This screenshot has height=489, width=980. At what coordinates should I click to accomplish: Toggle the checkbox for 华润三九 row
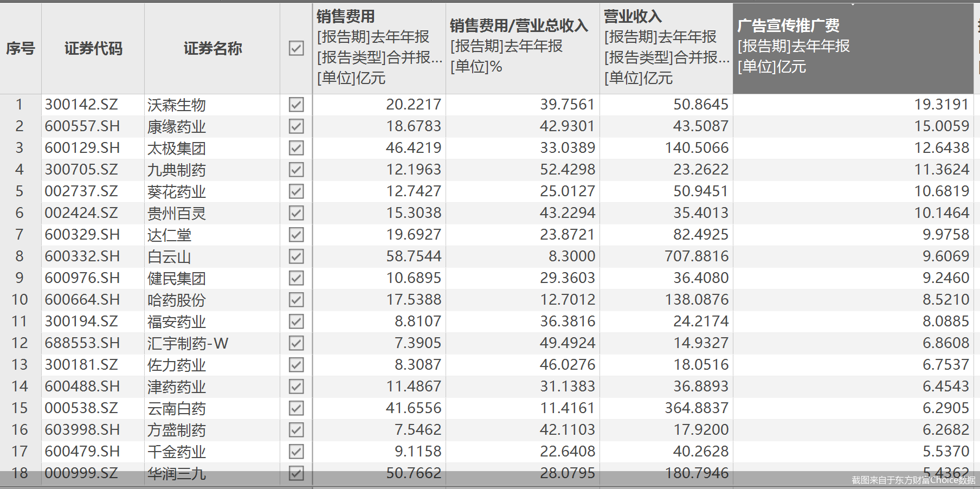point(296,473)
